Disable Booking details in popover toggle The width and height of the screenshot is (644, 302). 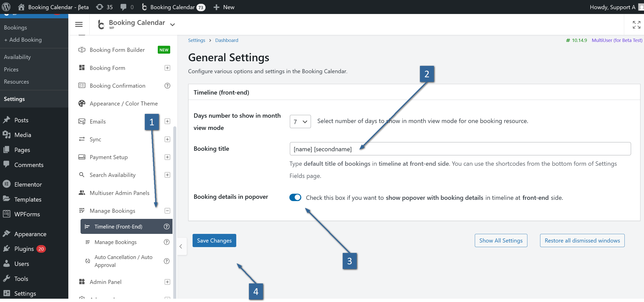pyautogui.click(x=295, y=198)
